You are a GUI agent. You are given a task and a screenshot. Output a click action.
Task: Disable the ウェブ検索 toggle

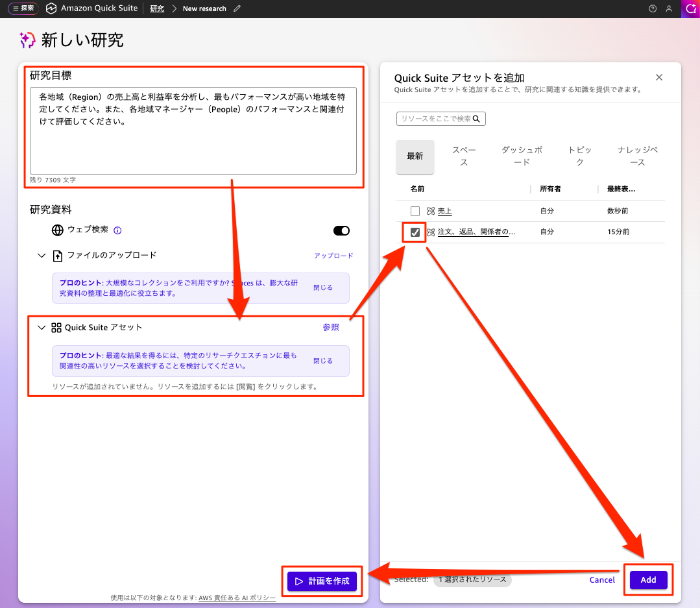point(341,230)
